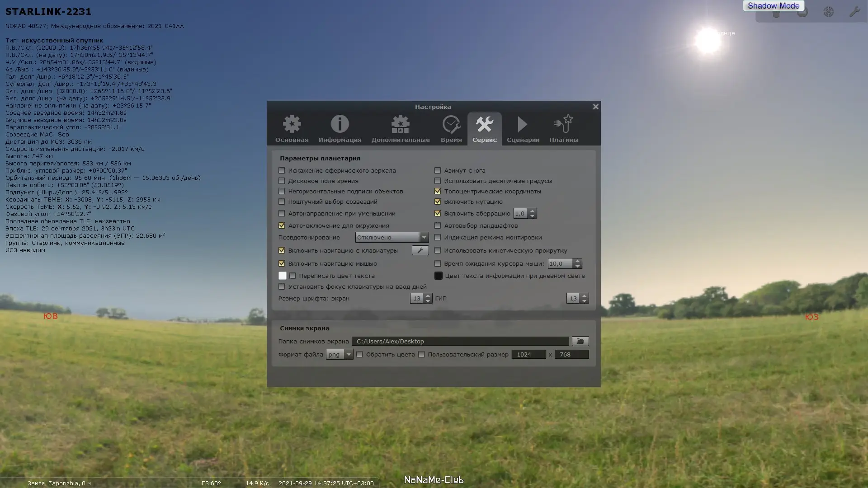
Task: Click the crosshair target icon in top-right toolbar
Action: [828, 12]
